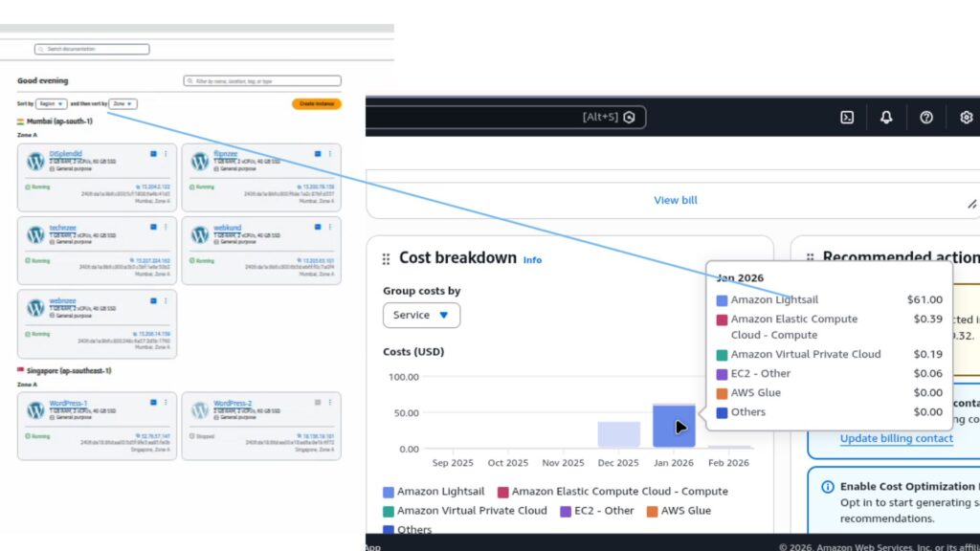
Task: Expand the Sort by Region dropdown
Action: click(x=52, y=103)
